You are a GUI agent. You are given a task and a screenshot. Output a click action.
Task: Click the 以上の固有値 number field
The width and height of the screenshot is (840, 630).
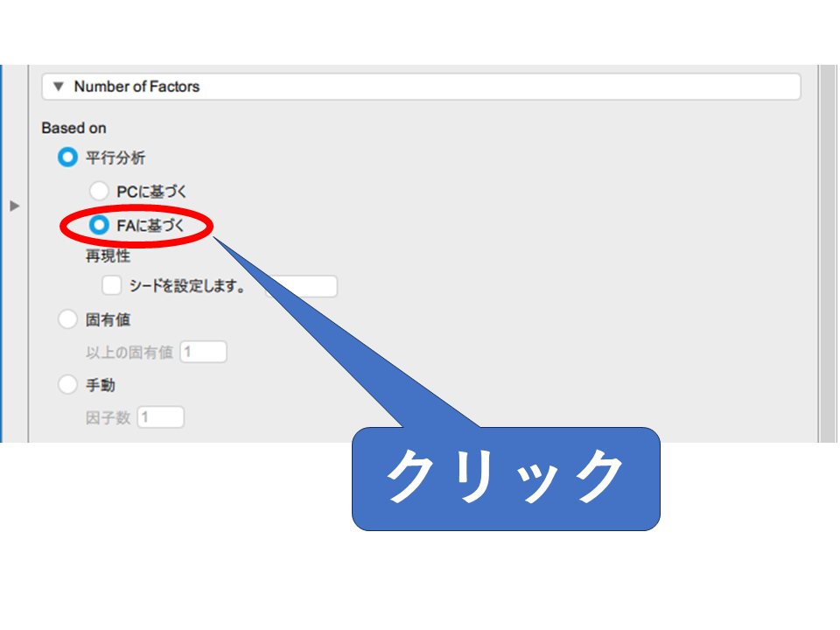[x=203, y=353]
